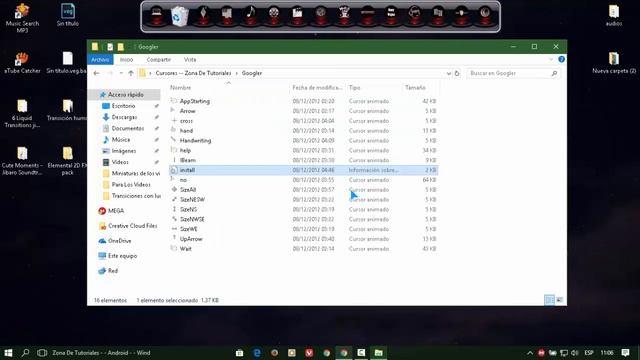Open Microsoft Store from the taskbar
640x360 pixels.
(x=240, y=353)
